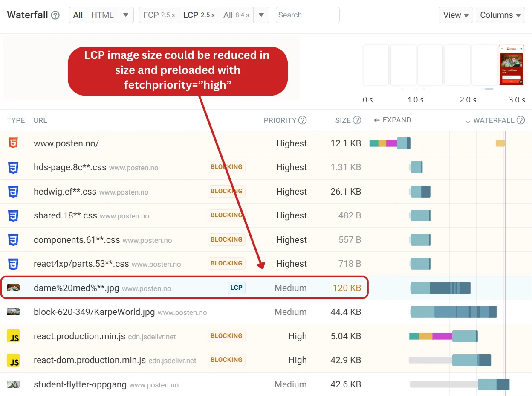This screenshot has height=396, width=532.
Task: Open the View dropdown menu
Action: pos(456,15)
